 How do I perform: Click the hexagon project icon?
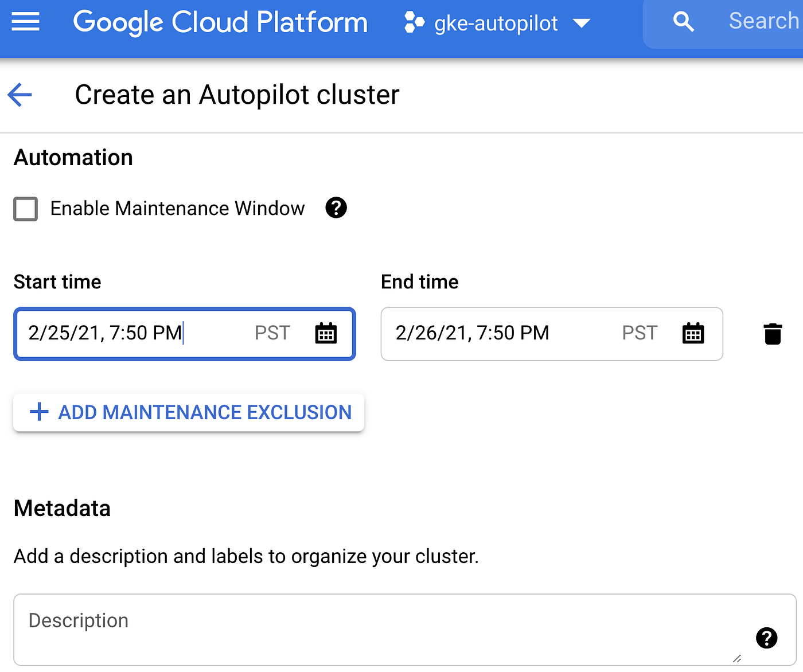coord(415,22)
